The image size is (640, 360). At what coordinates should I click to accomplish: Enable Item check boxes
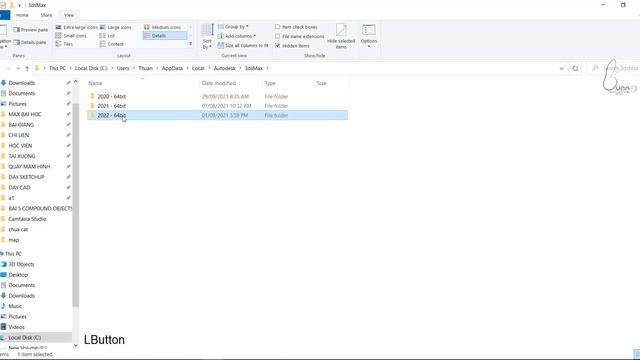(278, 27)
